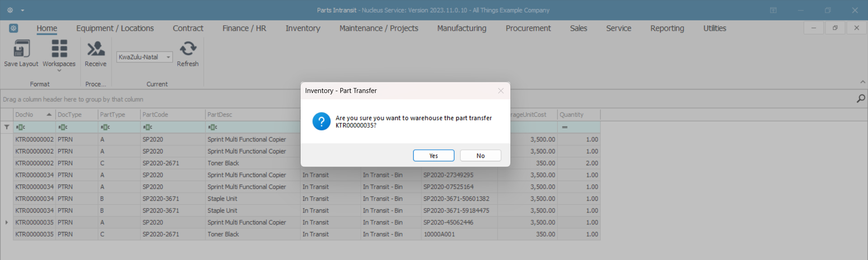
Task: Select the Quantity 2.00 cell
Action: click(x=579, y=163)
